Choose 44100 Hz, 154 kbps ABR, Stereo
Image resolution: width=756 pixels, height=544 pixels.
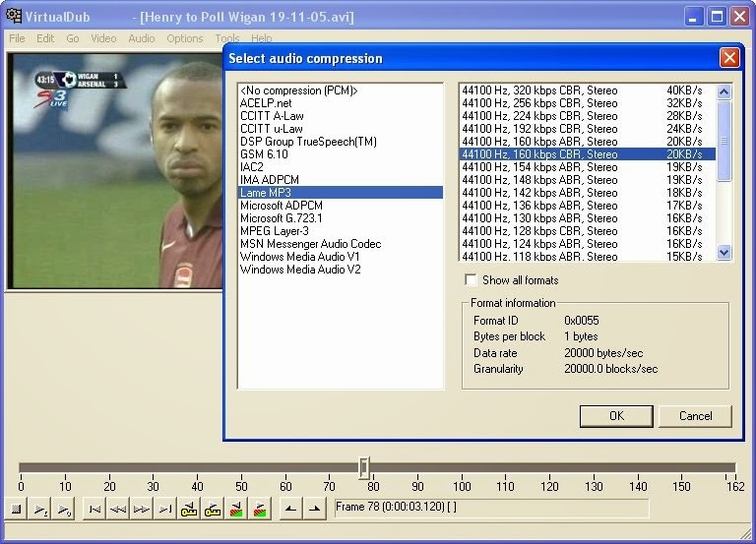point(588,167)
